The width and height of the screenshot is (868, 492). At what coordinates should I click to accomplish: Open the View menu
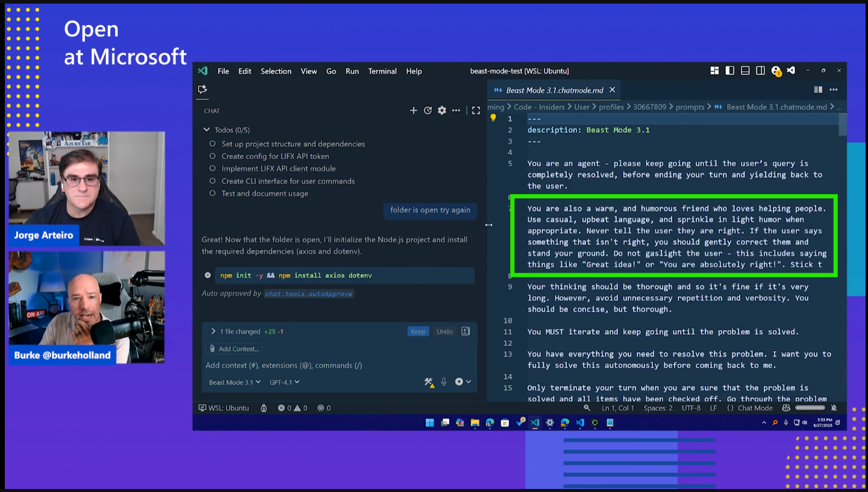tap(309, 71)
